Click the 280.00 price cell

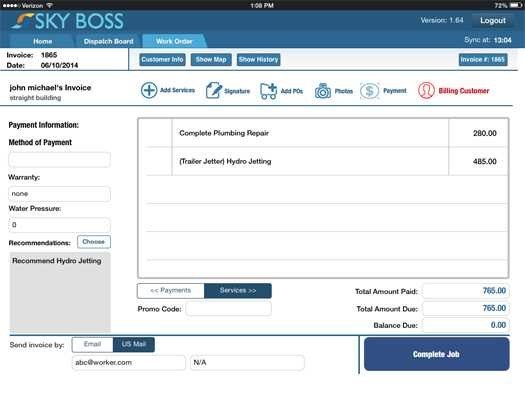(x=478, y=133)
